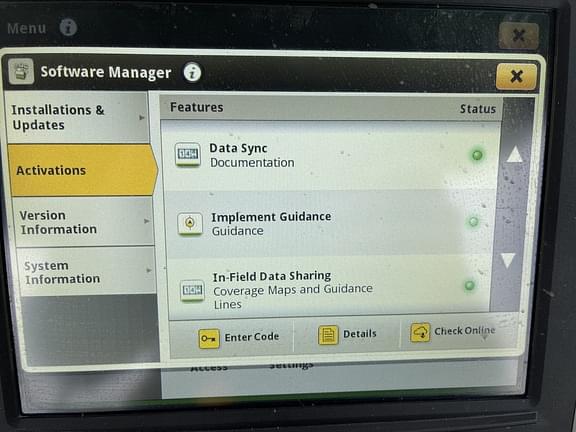Click the Menu info icon at top
This screenshot has height=432, width=576.
pyautogui.click(x=68, y=28)
